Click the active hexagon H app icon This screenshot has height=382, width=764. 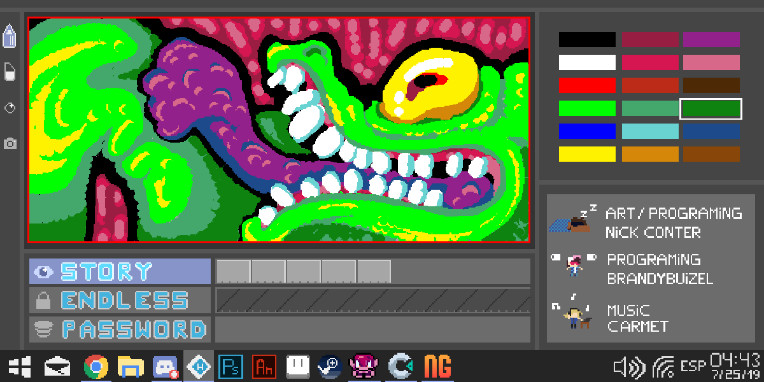[x=198, y=366]
